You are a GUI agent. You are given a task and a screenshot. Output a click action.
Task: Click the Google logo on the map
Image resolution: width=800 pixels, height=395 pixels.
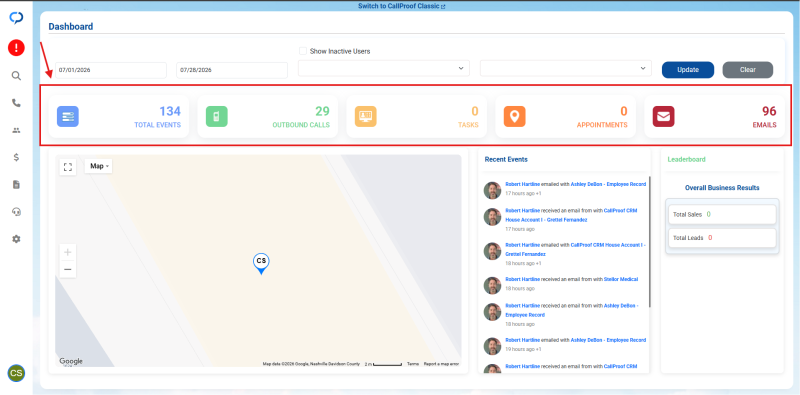click(x=71, y=361)
